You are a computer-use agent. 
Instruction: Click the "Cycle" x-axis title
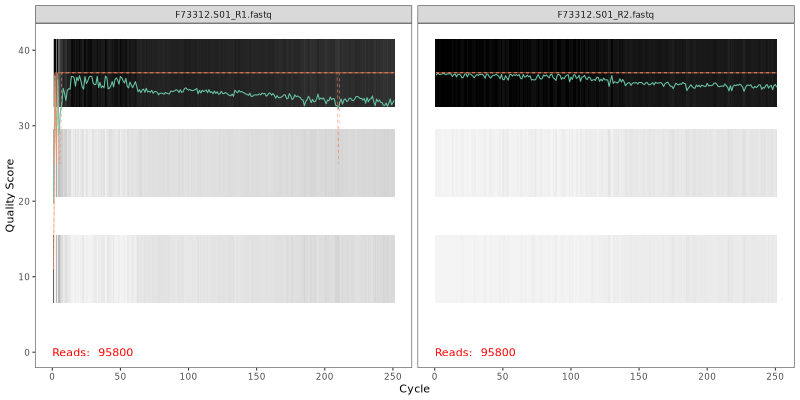(414, 389)
